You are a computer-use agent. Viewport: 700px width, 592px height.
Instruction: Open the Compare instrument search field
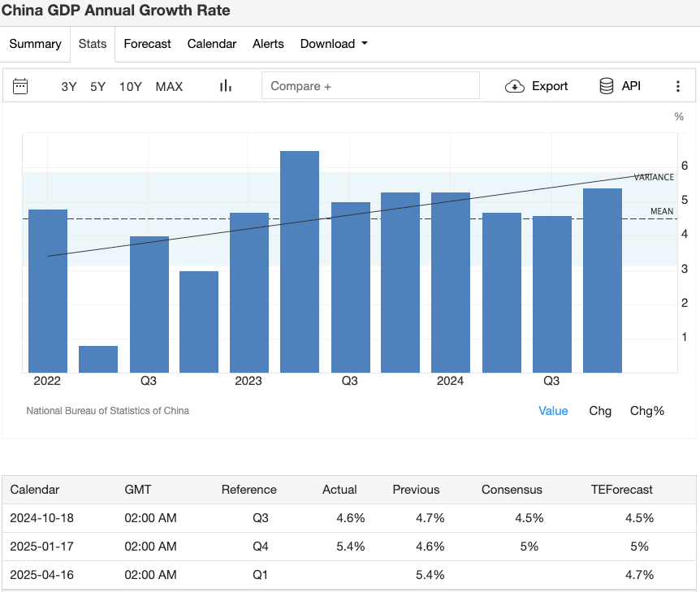coord(370,85)
